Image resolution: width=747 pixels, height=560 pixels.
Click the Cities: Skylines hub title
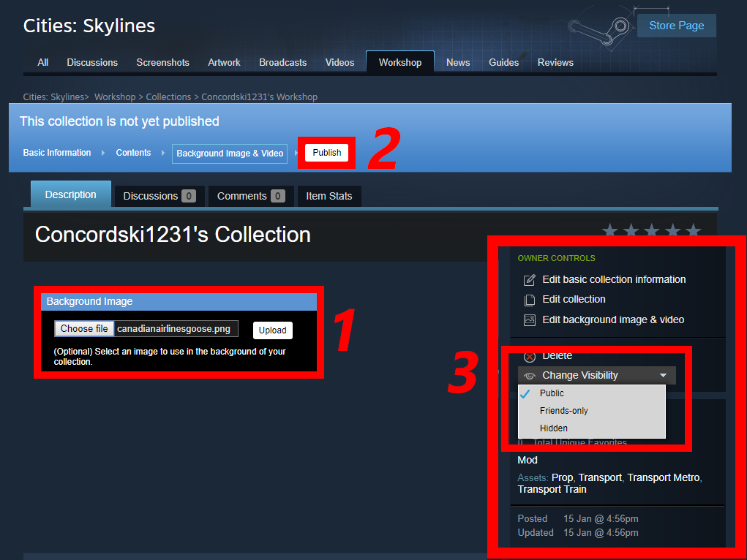click(x=89, y=26)
